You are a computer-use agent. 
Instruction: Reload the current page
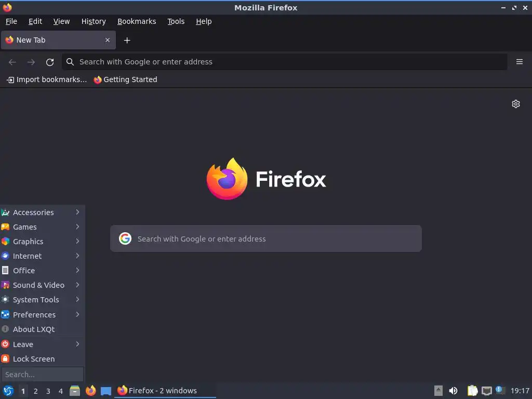pyautogui.click(x=50, y=62)
